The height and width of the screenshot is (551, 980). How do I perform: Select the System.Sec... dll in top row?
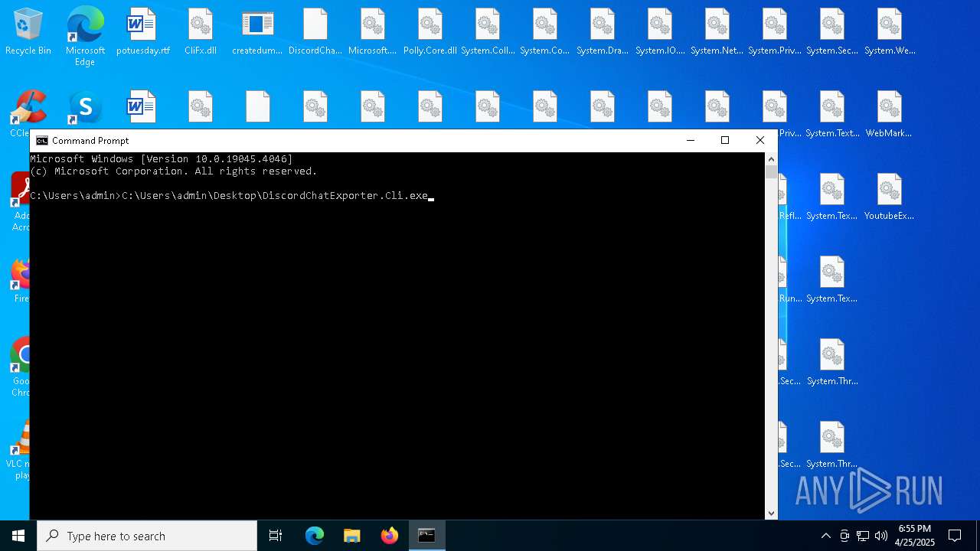pyautogui.click(x=832, y=32)
